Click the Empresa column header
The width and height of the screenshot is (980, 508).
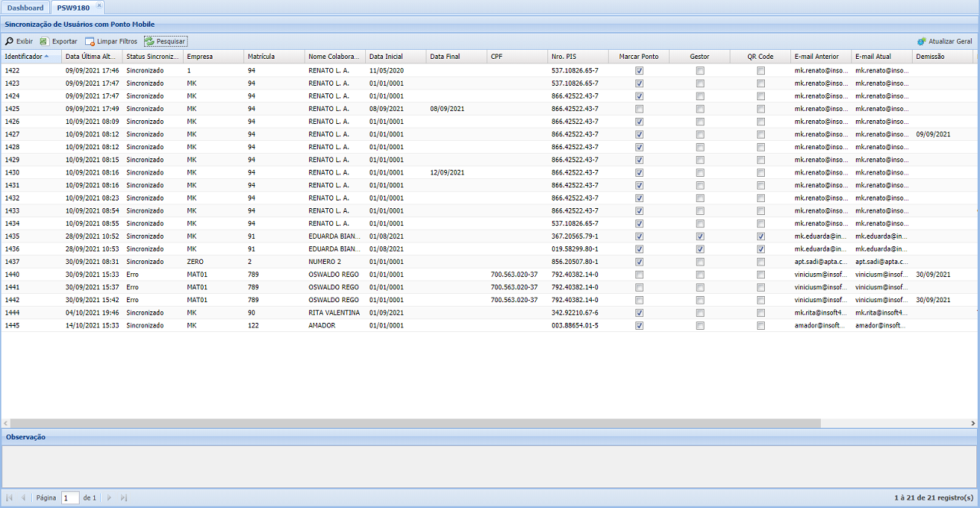214,57
